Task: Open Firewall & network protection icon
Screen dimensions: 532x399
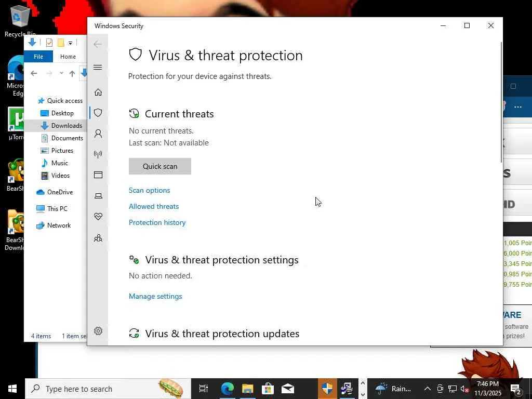Action: [x=98, y=154]
